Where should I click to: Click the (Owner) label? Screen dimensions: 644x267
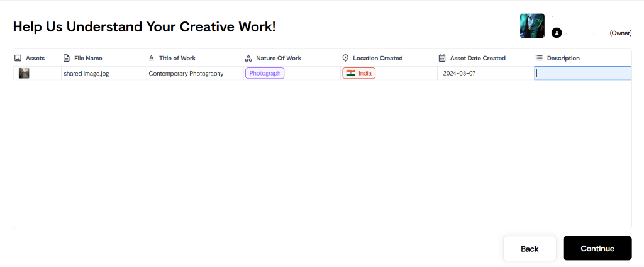tap(621, 33)
